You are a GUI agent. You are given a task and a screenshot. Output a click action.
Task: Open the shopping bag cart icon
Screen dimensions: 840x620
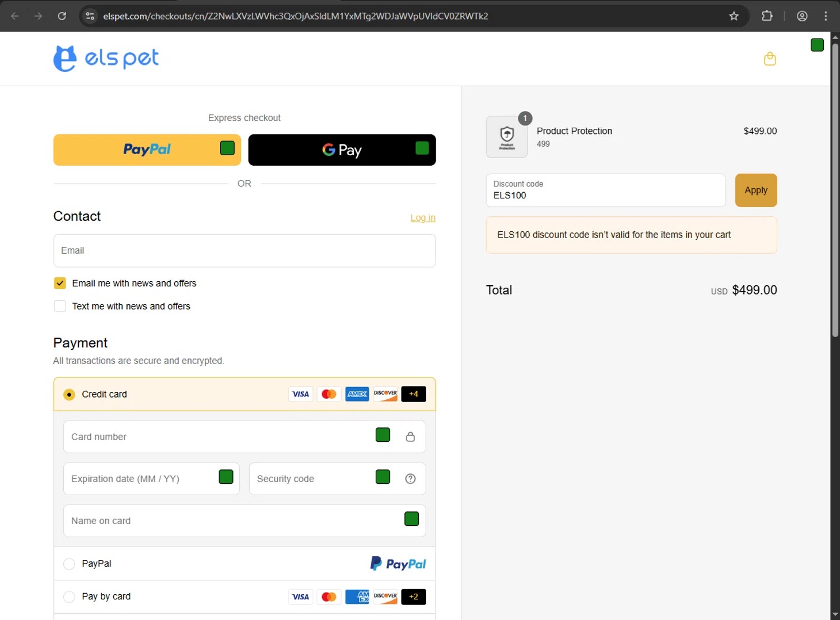click(x=770, y=59)
